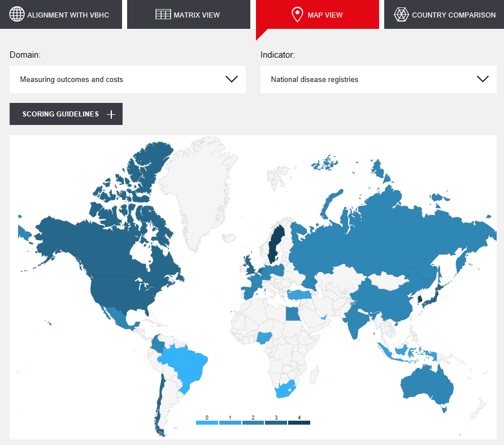This screenshot has width=504, height=445.
Task: Select the Map View tab
Action: (x=318, y=15)
